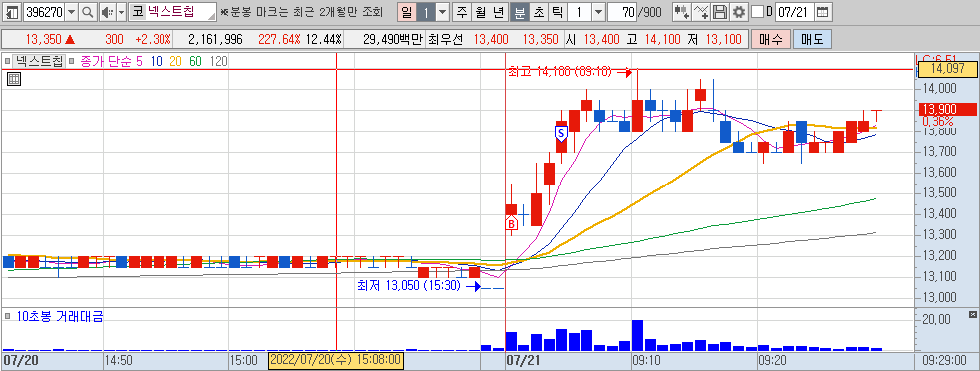Click the B buy marker on the chart
This screenshot has height=371, width=980.
[x=512, y=223]
